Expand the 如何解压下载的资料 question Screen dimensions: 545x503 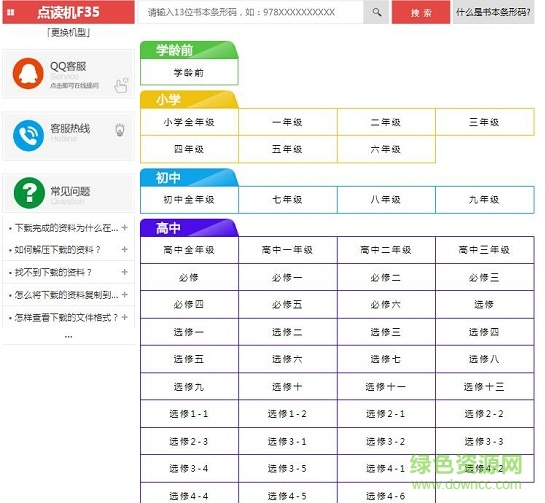pyautogui.click(x=124, y=250)
